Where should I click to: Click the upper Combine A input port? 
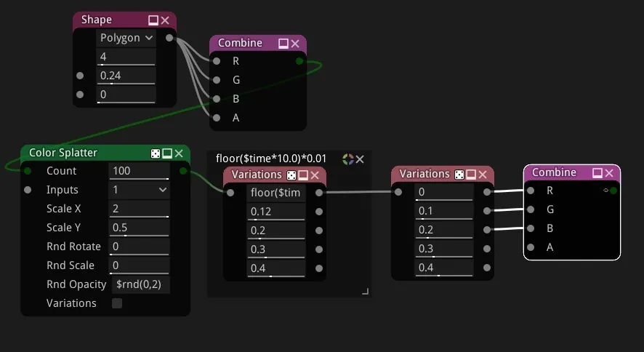click(217, 118)
